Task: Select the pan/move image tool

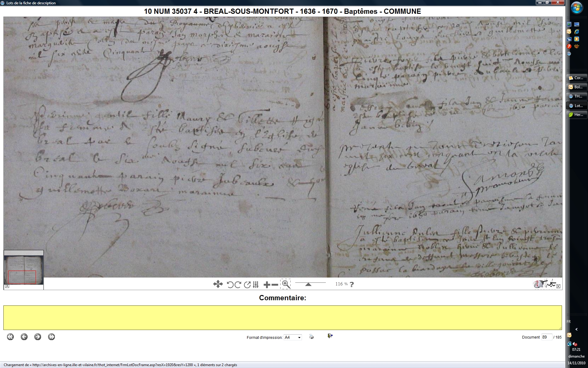Action: (x=218, y=284)
